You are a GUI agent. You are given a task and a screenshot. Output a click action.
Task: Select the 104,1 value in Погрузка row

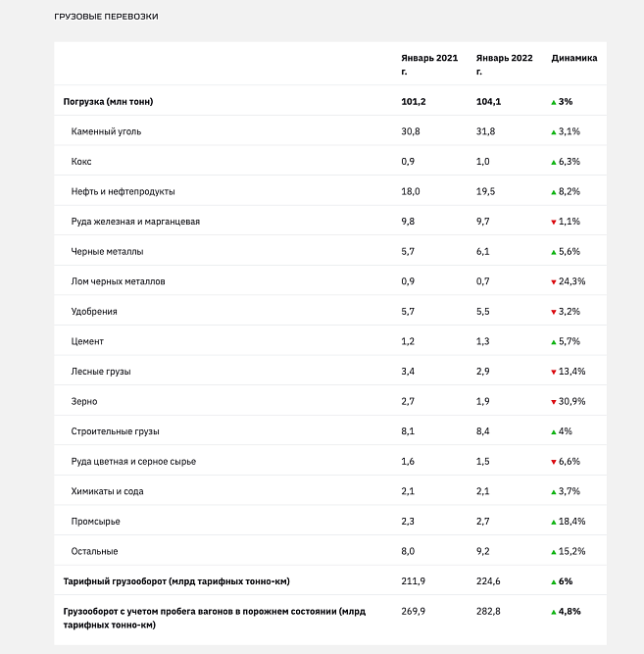point(488,102)
